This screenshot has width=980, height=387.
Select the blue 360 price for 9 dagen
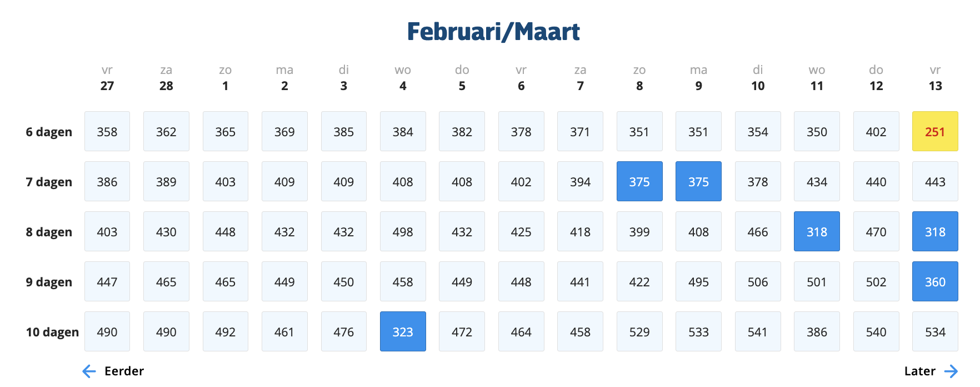[935, 282]
